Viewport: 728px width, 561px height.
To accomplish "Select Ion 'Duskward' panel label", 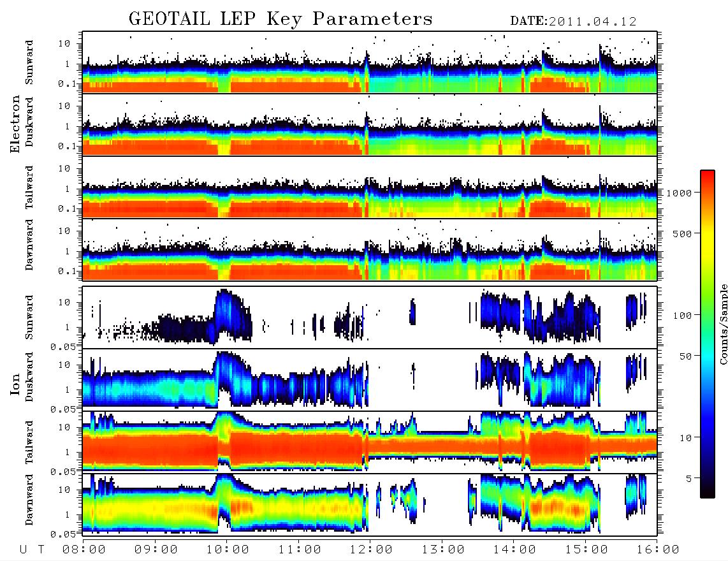I will click(29, 377).
